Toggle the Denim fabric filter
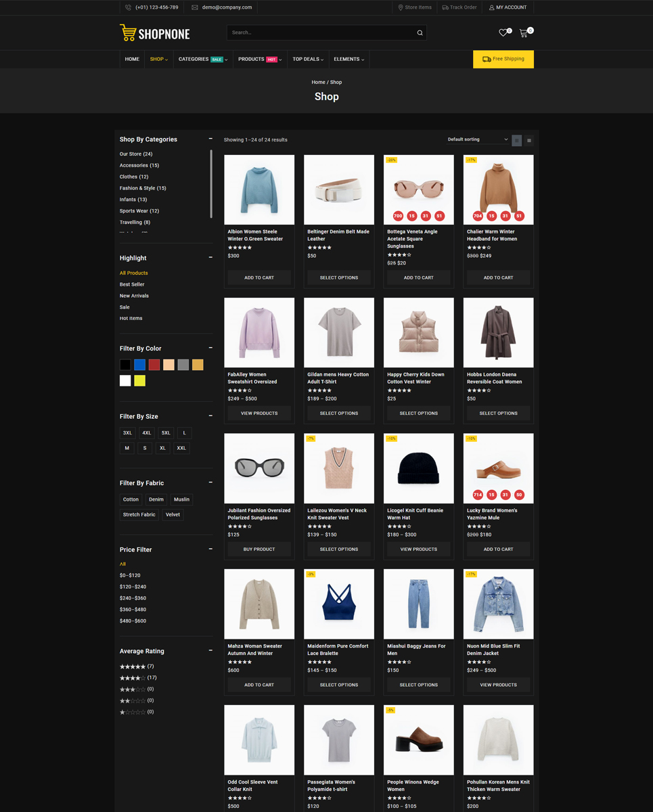Screen dimensions: 653x812 [156, 499]
